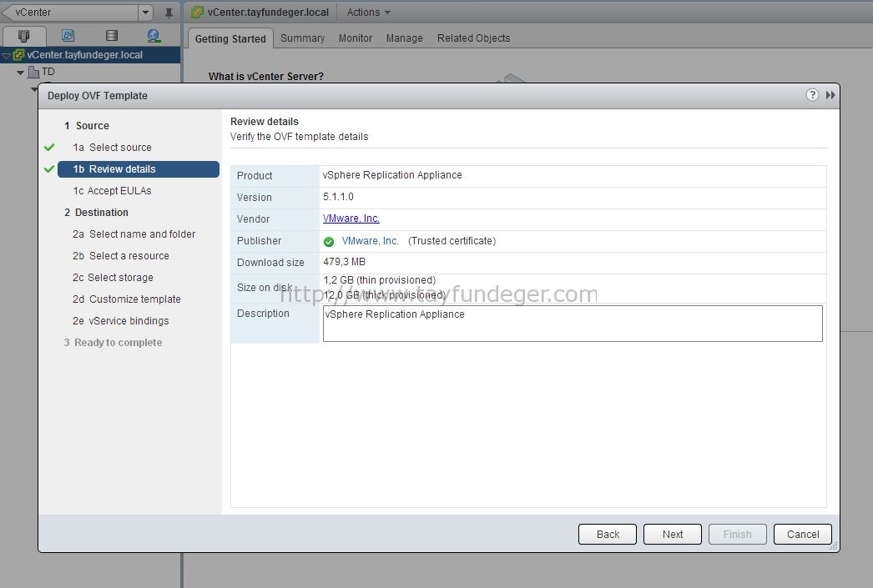Click the '3 Ready to complete' step
The image size is (873, 588).
click(113, 343)
